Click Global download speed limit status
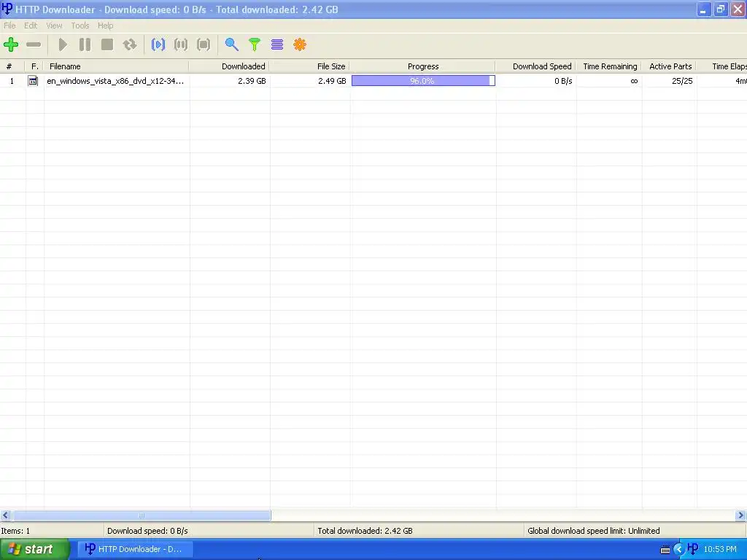This screenshot has width=747, height=560. [x=594, y=531]
